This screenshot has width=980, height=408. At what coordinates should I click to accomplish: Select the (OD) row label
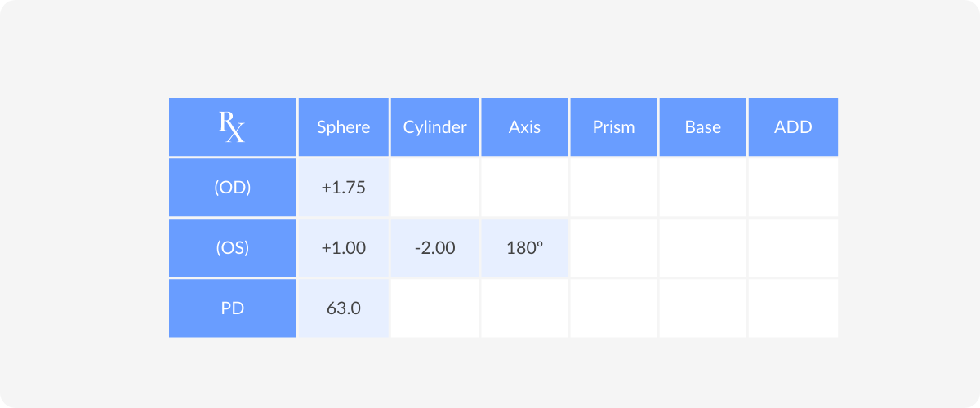[233, 187]
